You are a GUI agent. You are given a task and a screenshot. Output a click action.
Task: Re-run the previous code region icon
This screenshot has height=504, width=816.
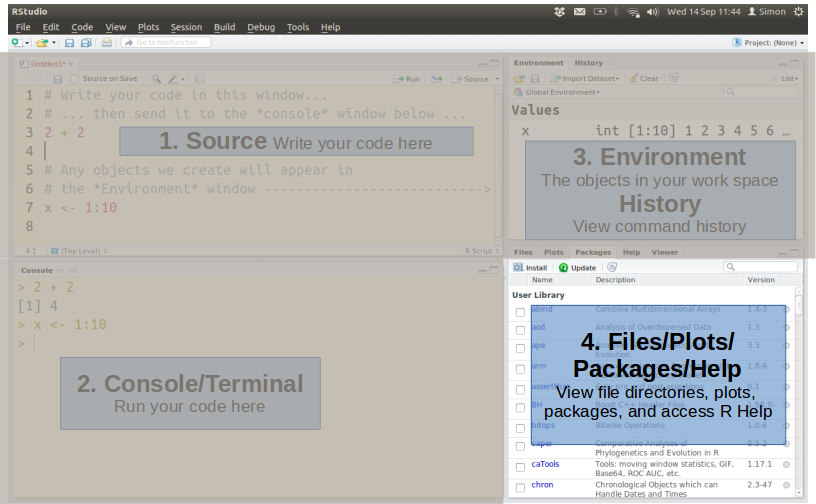pyautogui.click(x=437, y=79)
